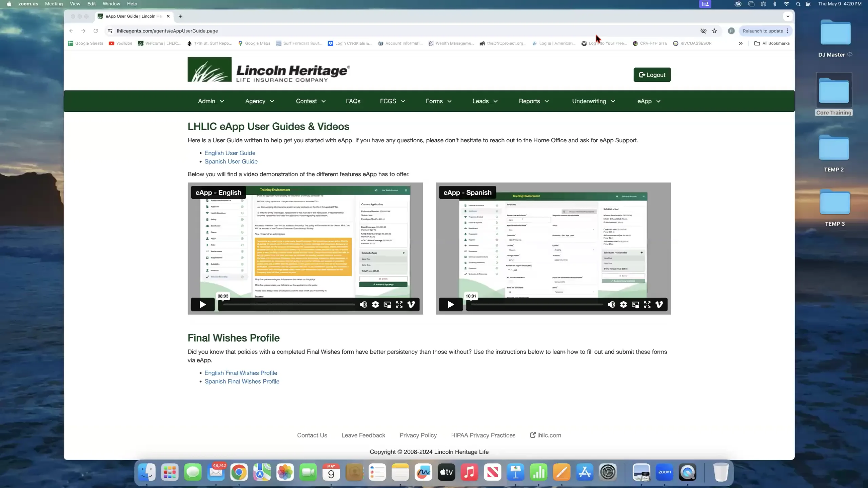Open Google Chrome from the dock
Image resolution: width=868 pixels, height=488 pixels.
click(239, 472)
